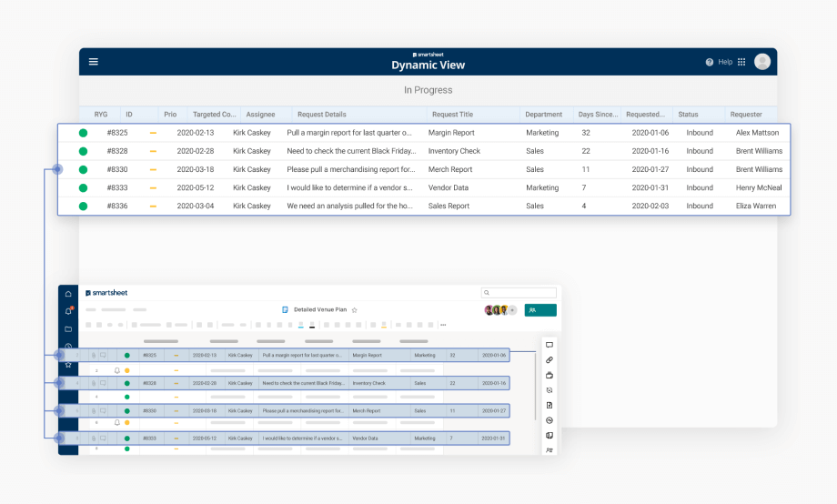
Task: Click attachment paperclip on sheet row #8325
Action: click(x=94, y=355)
